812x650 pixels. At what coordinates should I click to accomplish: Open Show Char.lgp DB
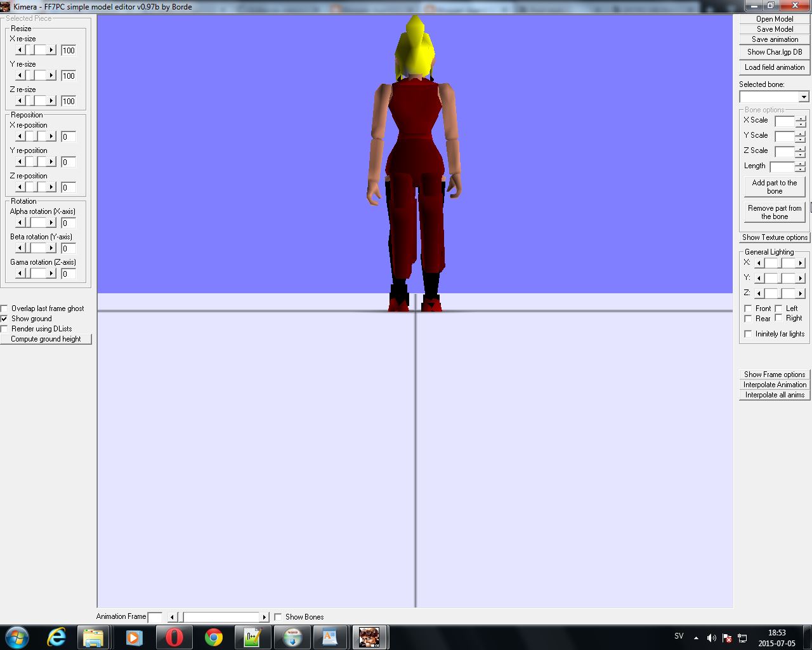point(775,52)
